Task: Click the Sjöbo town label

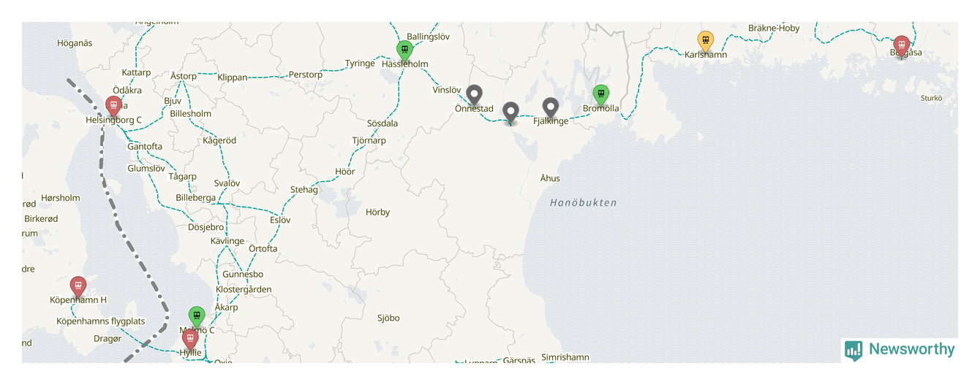Action: click(388, 318)
